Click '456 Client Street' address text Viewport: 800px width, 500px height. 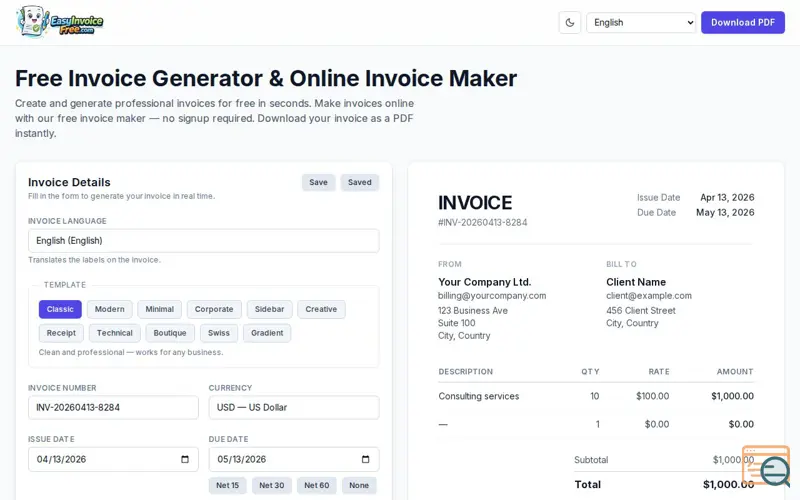click(x=641, y=311)
